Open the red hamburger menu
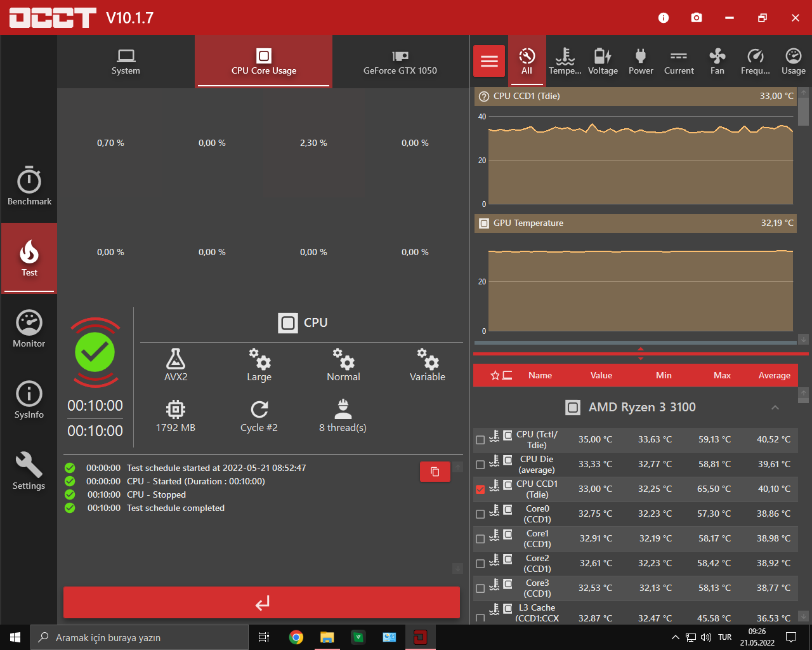This screenshot has height=650, width=812. pyautogui.click(x=489, y=61)
